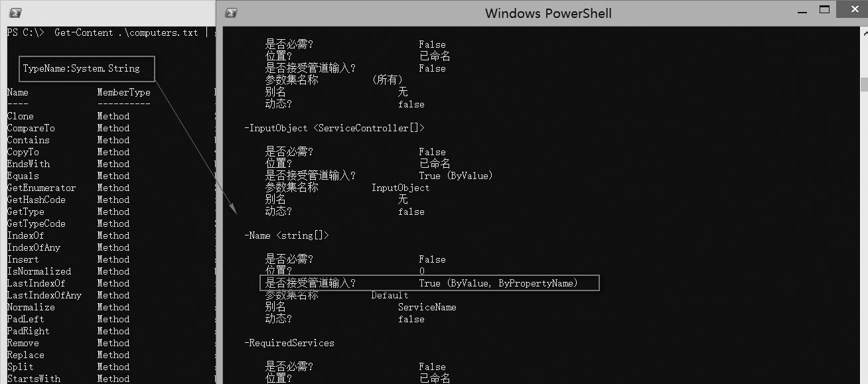Click the vertical scrollbar thumb in the right console
This screenshot has width=868, height=384.
863,84
